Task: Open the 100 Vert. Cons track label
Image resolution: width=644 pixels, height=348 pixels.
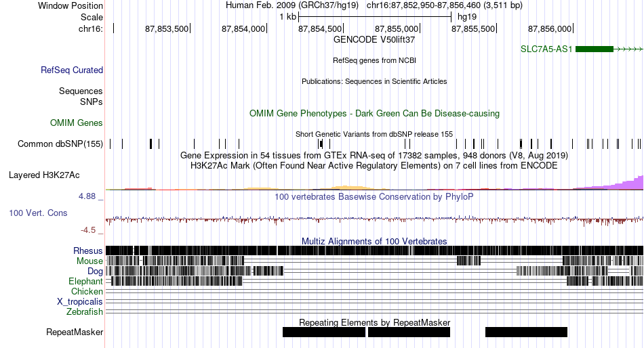Action: (x=38, y=213)
